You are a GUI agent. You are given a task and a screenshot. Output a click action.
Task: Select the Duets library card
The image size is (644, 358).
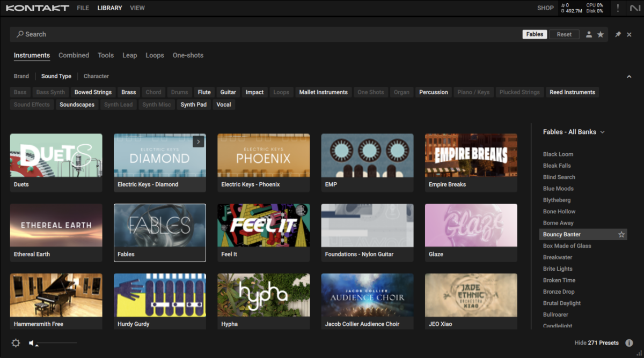tap(56, 163)
